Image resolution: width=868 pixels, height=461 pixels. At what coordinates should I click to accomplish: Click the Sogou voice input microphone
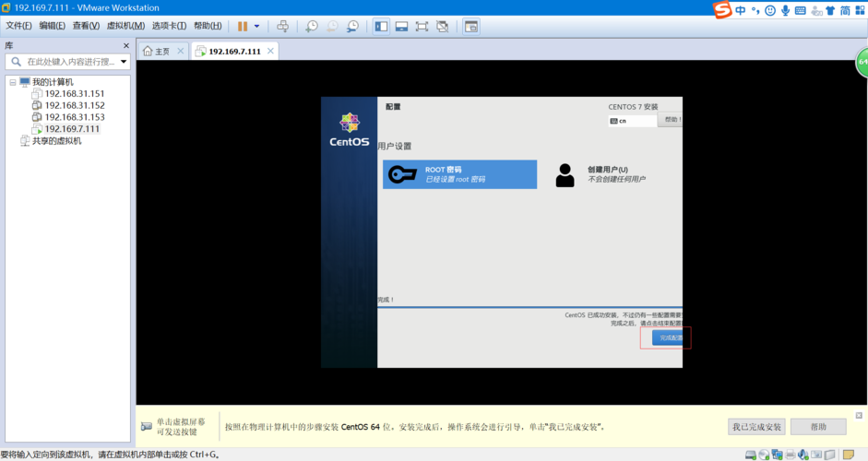coord(785,10)
